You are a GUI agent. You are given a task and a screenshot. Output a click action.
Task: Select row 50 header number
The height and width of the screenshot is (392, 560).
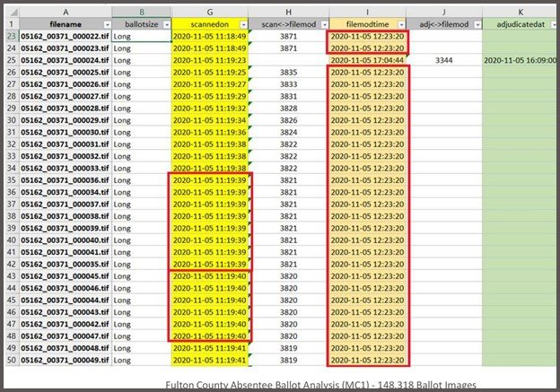pyautogui.click(x=10, y=360)
